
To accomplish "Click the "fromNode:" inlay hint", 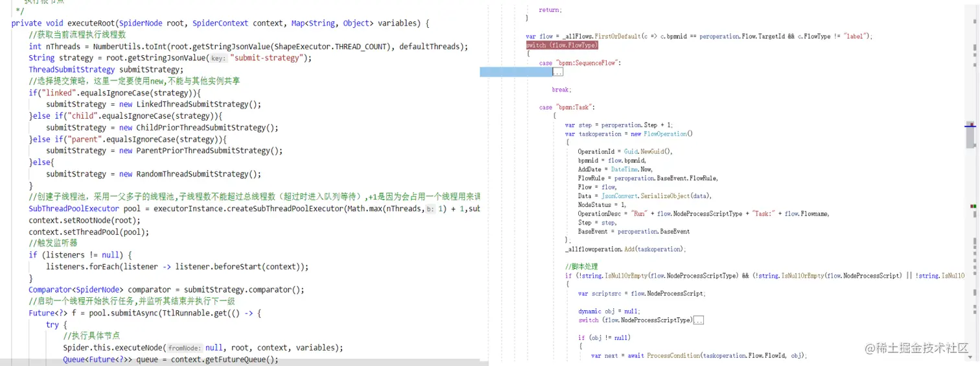I will (x=186, y=348).
